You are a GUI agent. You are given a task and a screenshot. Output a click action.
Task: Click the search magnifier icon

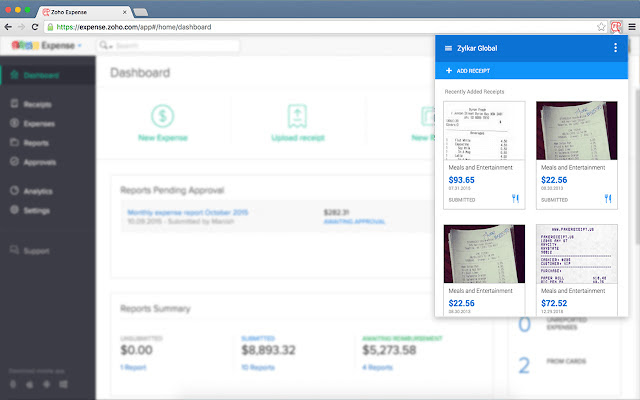(104, 45)
